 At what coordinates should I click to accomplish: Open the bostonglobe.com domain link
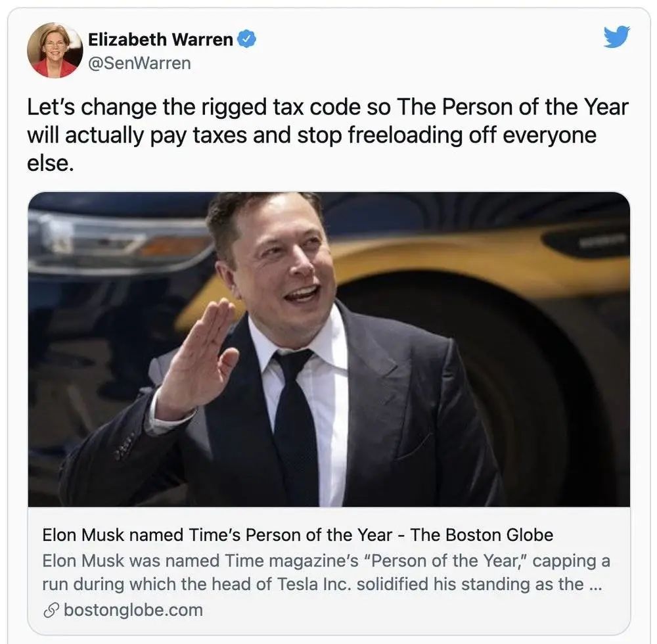tap(133, 610)
